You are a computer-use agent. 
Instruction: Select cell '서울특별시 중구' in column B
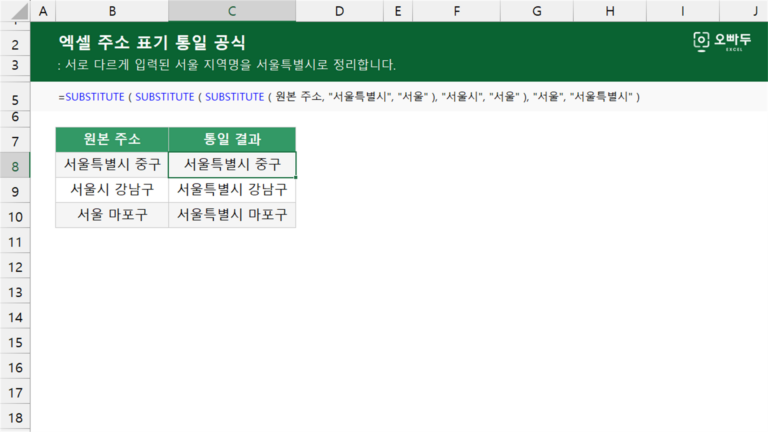pos(112,164)
